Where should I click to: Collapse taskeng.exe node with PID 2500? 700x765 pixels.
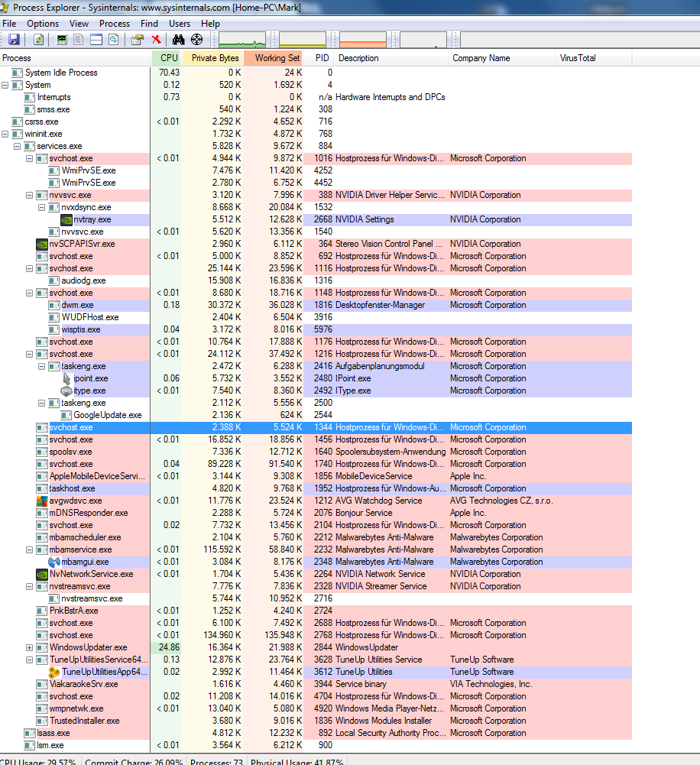41,403
